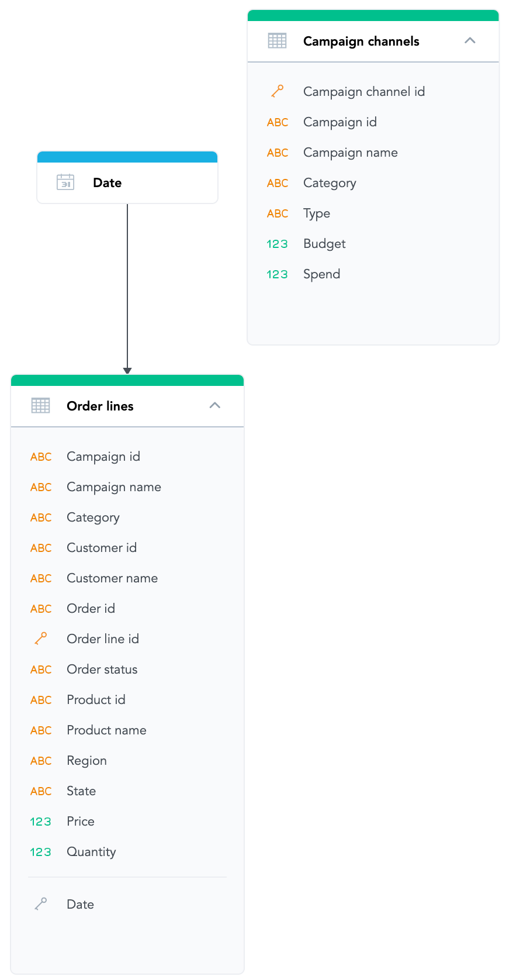The height and width of the screenshot is (980, 506).
Task: Click the key icon beside Order line id
Action: pos(41,639)
